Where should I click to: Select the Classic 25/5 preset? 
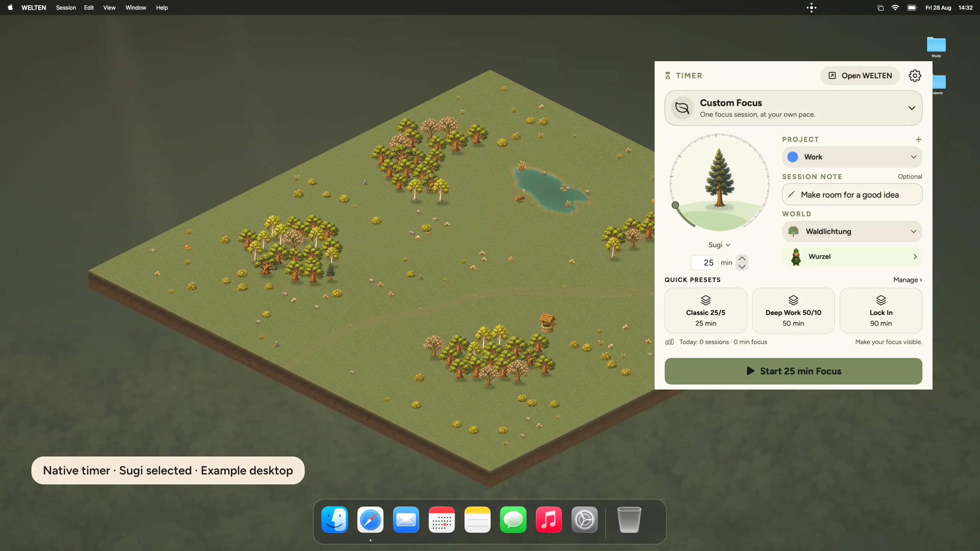click(706, 310)
